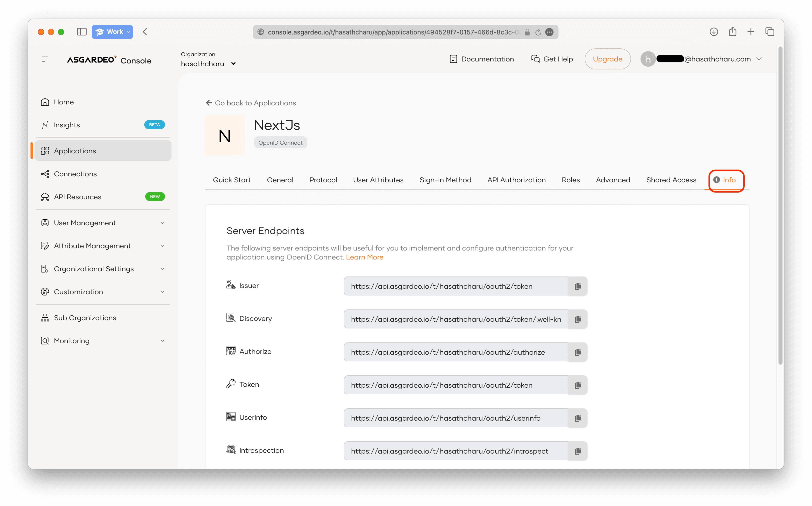Click the Issuer URL field
This screenshot has height=506, width=812.
456,286
